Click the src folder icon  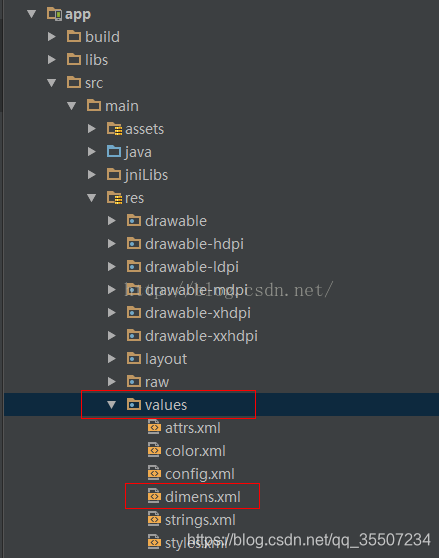[x=74, y=82]
